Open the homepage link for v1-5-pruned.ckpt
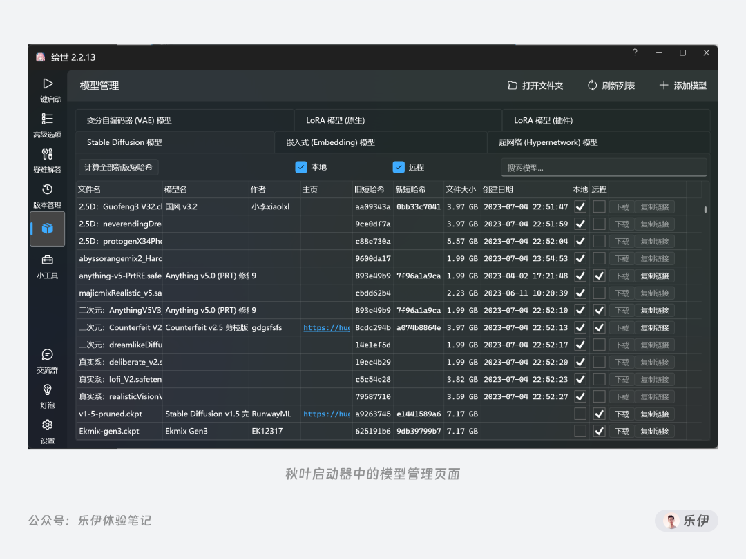This screenshot has width=746, height=560. pyautogui.click(x=326, y=414)
